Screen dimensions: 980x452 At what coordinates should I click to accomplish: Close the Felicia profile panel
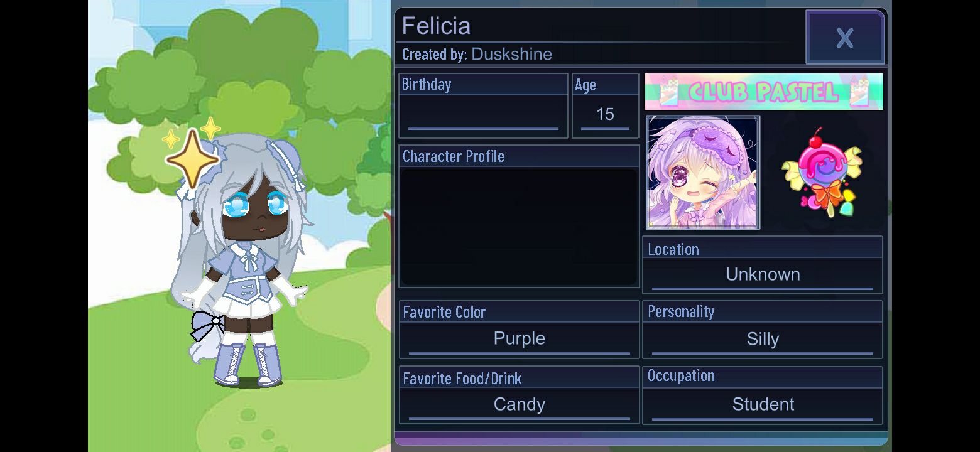845,38
